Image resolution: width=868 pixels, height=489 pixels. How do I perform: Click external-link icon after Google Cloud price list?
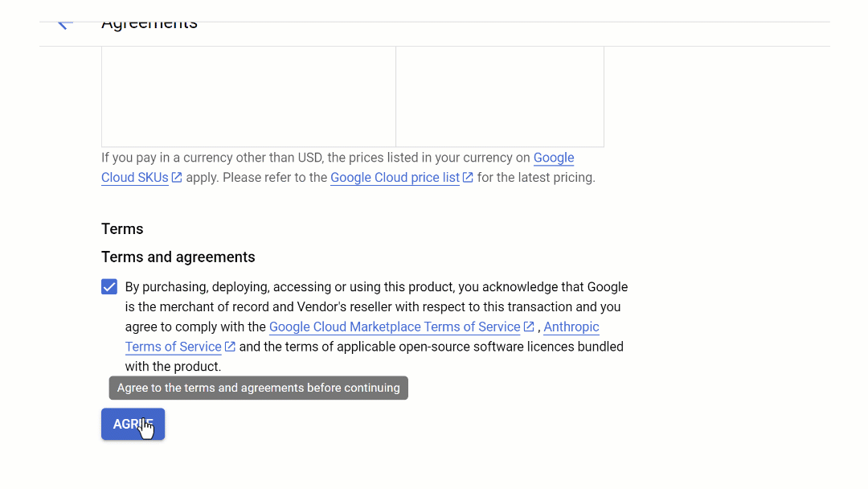coord(468,178)
